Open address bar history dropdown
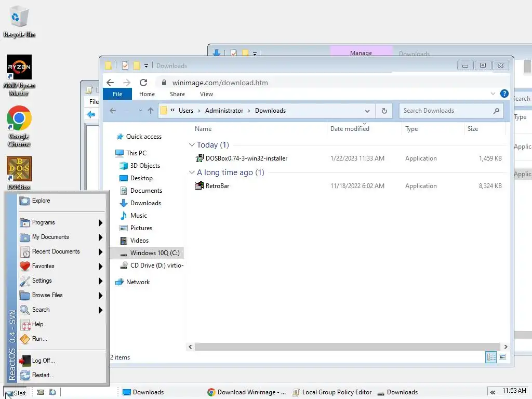 pos(367,111)
